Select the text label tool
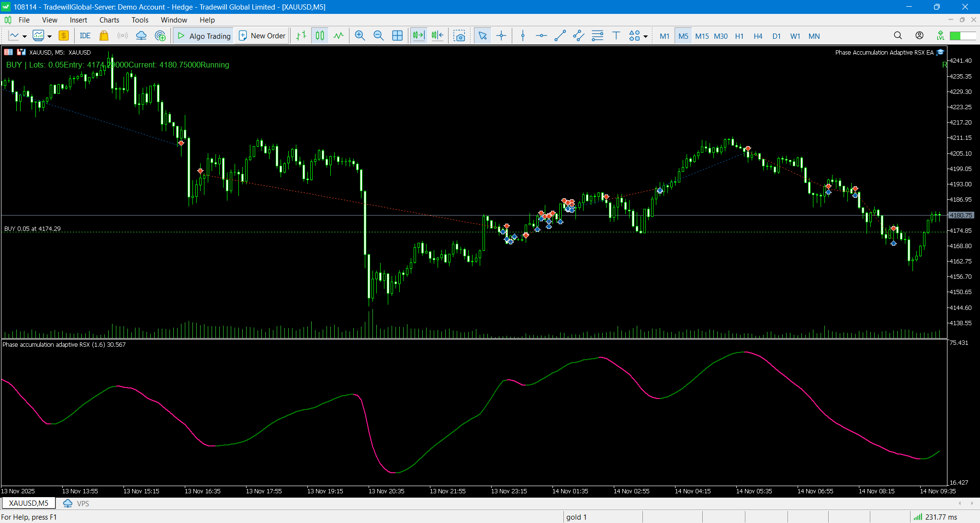The width and height of the screenshot is (980, 523). point(616,36)
